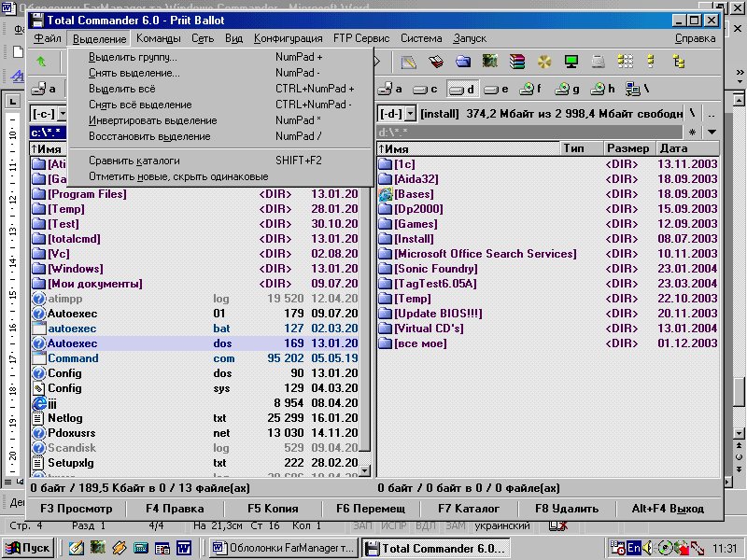747x560 pixels.
Task: Select Netlog txt file row
Action: (x=195, y=418)
